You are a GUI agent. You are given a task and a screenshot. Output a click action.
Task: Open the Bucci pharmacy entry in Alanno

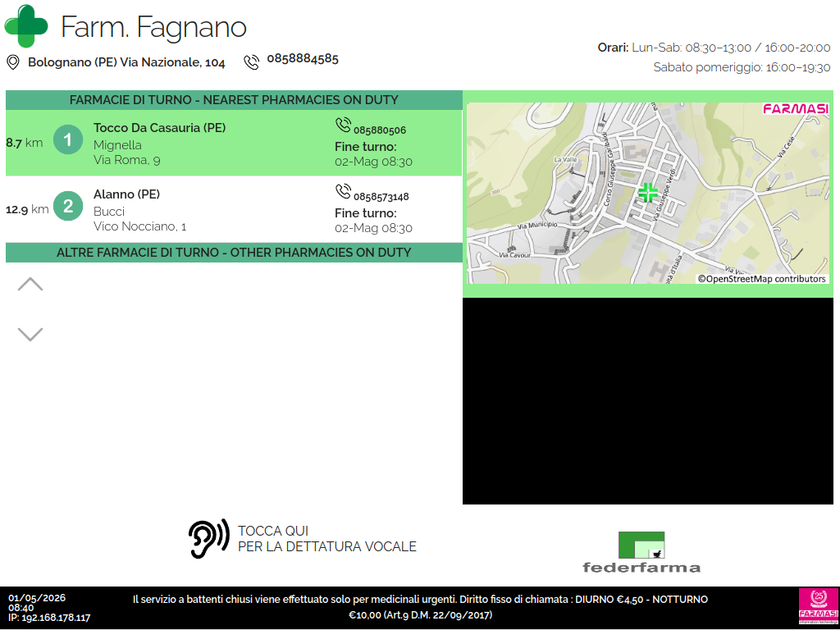(x=234, y=209)
